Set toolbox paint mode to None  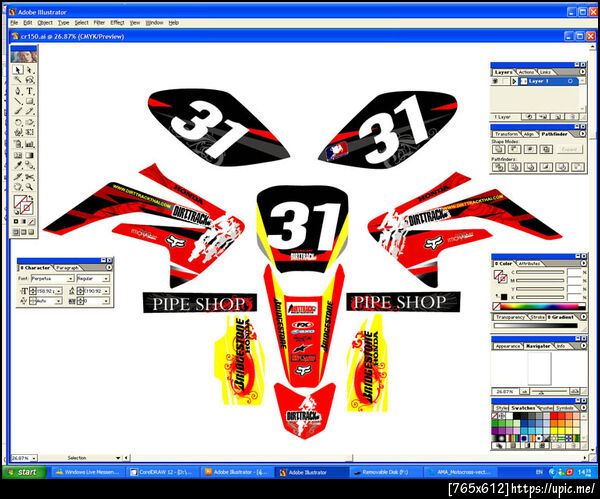click(x=31, y=222)
